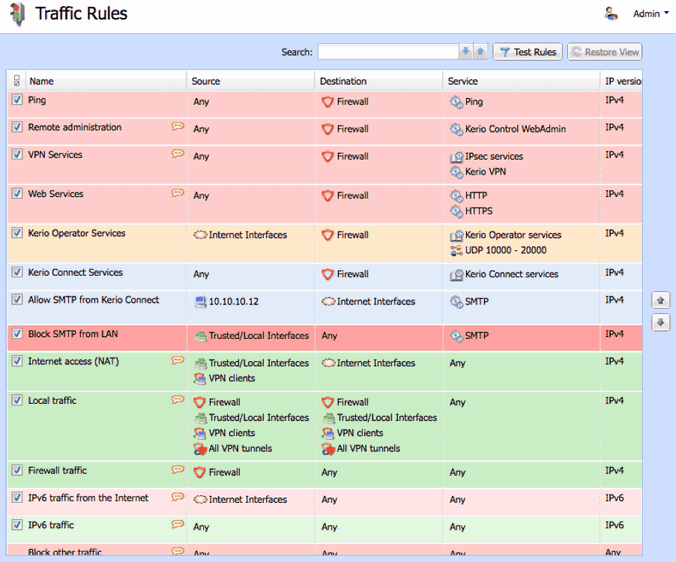Sort by the IP version column header
The width and height of the screenshot is (676, 562).
(x=622, y=81)
